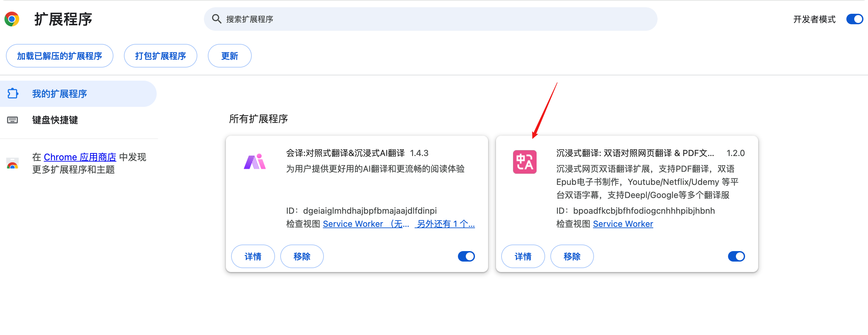Disable the 会译 extension toggle
868x335 pixels.
(466, 256)
